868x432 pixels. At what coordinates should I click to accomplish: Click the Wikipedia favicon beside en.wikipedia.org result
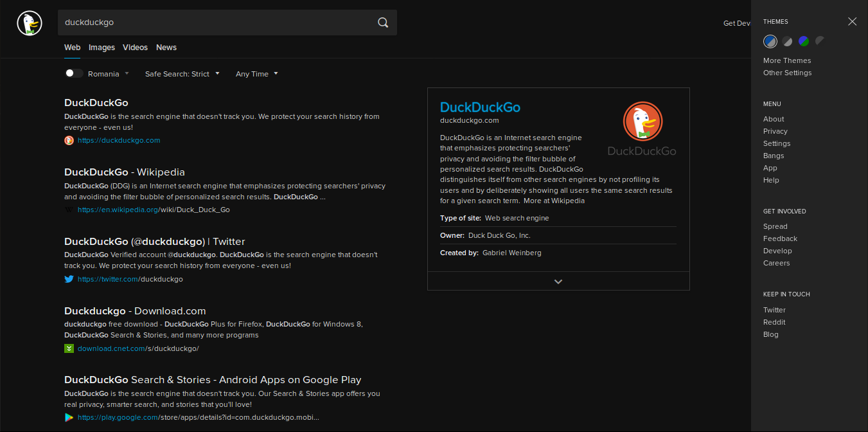(x=69, y=210)
